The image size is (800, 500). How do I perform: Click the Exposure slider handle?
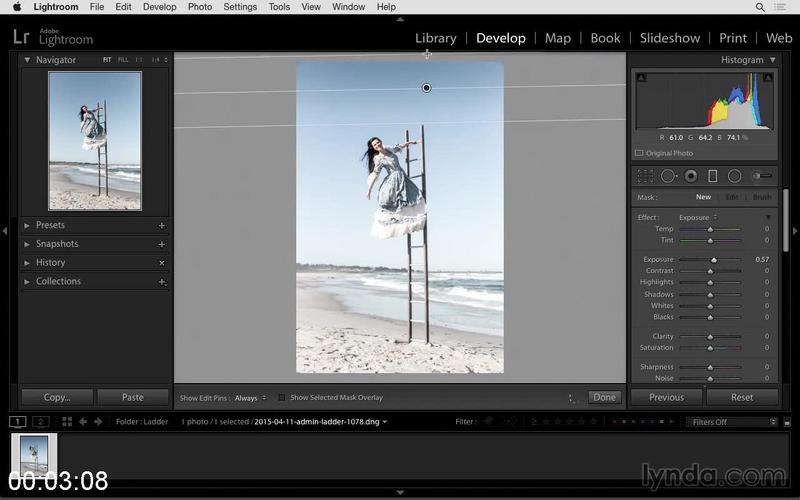point(714,260)
